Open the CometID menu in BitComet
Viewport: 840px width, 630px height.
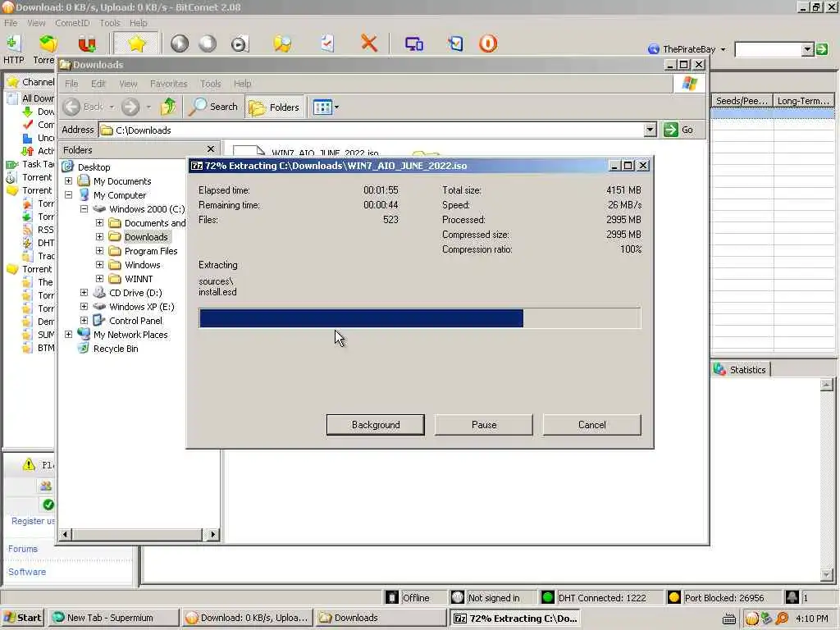pyautogui.click(x=72, y=23)
